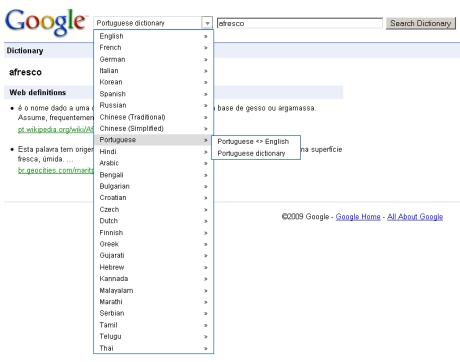Select Malayalam in the list
The image size is (460, 362).
point(153,290)
